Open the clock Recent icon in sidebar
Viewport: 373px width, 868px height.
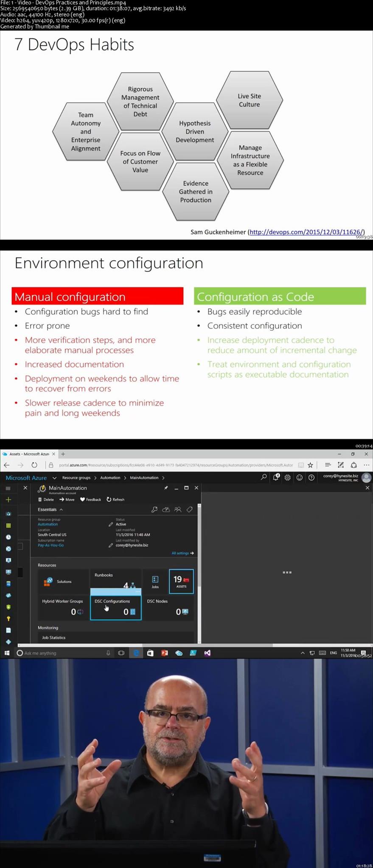tap(8, 537)
